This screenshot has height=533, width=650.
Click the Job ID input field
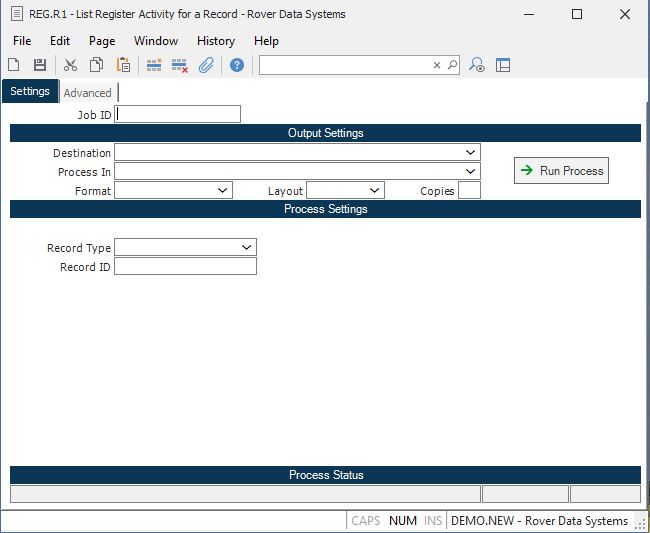pyautogui.click(x=178, y=114)
